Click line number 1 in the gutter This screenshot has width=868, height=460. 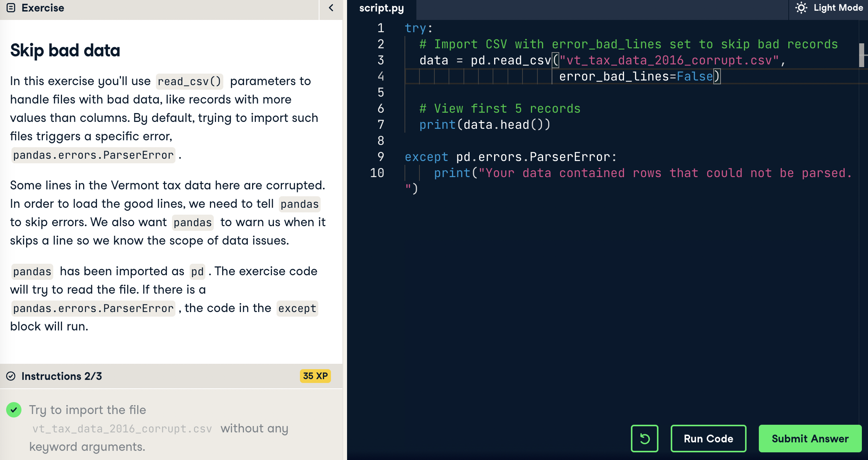click(x=380, y=28)
